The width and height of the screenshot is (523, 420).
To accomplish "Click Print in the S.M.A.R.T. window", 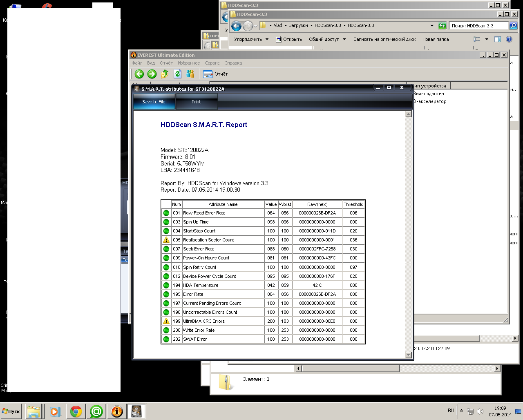I will pos(196,102).
